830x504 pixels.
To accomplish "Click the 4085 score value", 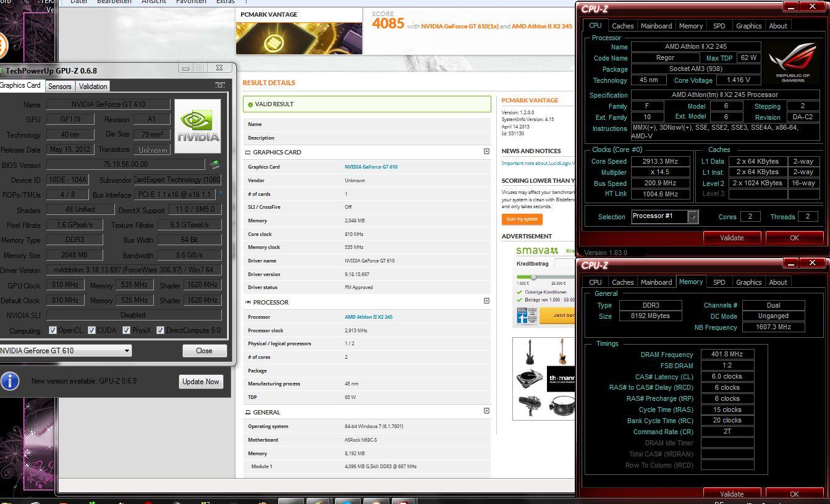I will [388, 23].
